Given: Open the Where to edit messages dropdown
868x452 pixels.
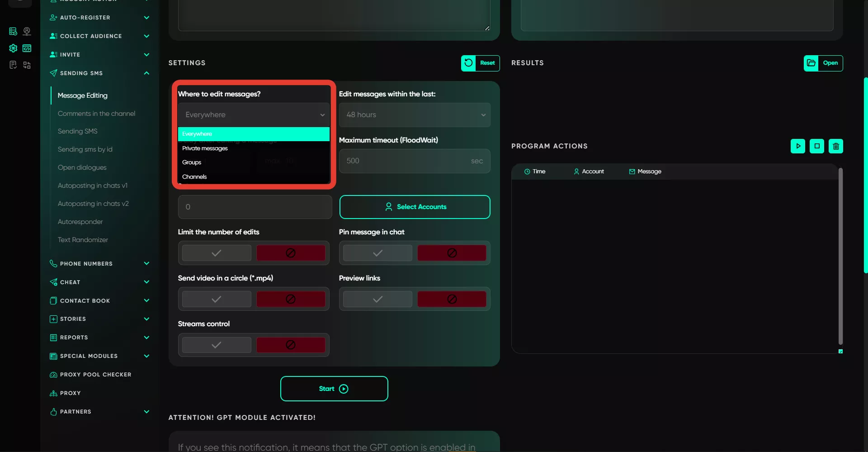Looking at the screenshot, I should 254,115.
